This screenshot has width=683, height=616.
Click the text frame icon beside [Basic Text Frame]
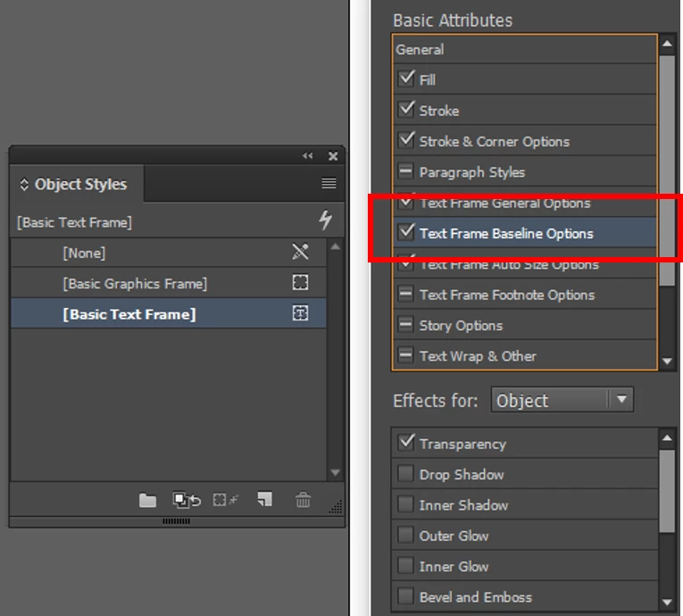coord(300,312)
